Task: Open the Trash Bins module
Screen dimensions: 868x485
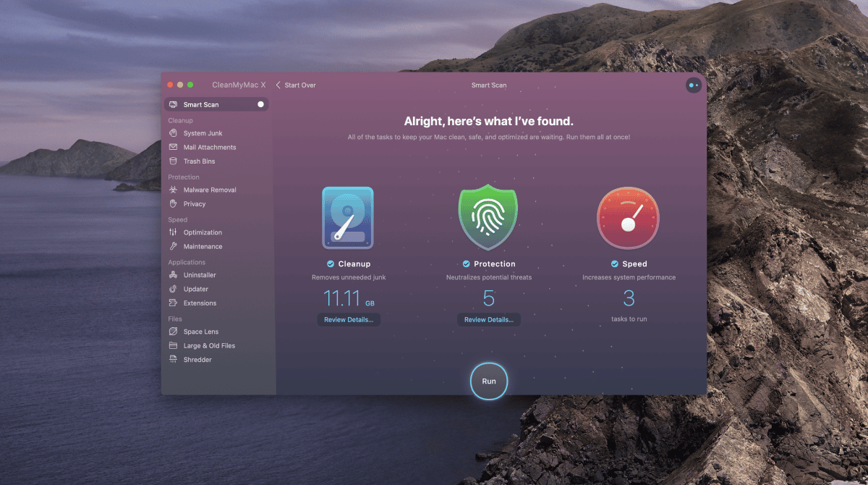Action: pos(199,161)
